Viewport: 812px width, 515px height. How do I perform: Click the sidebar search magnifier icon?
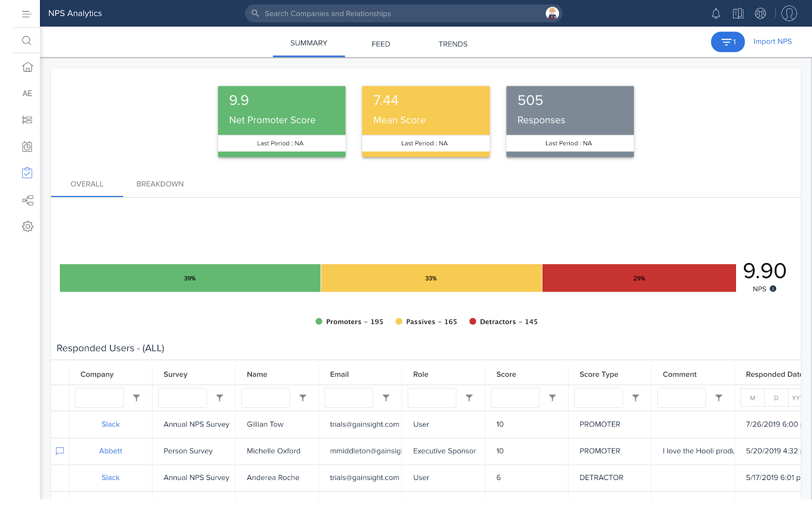tap(27, 41)
